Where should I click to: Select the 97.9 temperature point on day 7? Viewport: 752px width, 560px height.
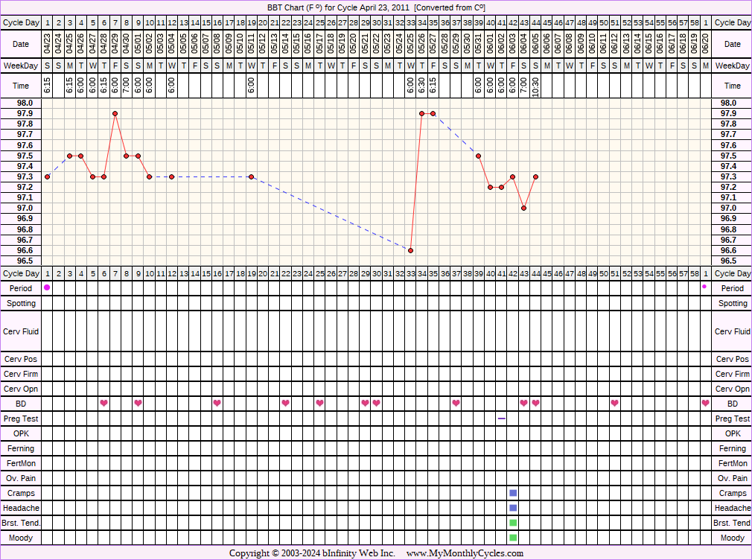115,113
